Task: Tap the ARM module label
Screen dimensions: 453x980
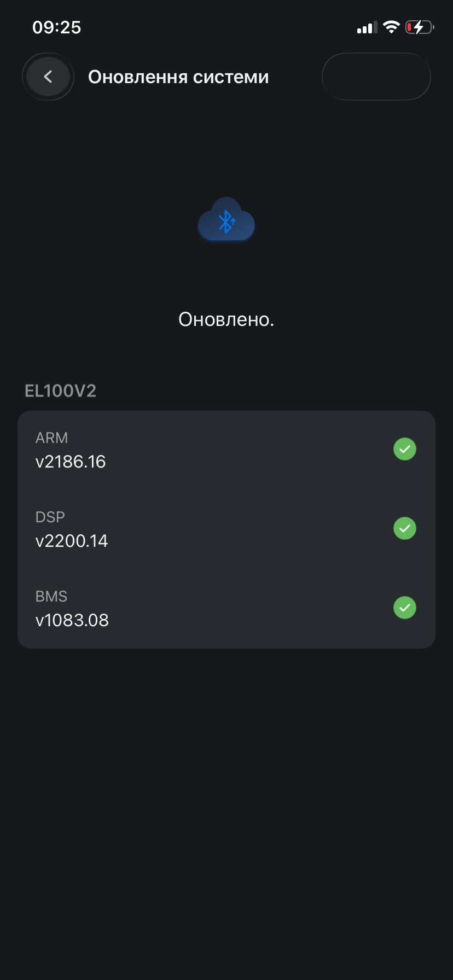Action: click(52, 438)
